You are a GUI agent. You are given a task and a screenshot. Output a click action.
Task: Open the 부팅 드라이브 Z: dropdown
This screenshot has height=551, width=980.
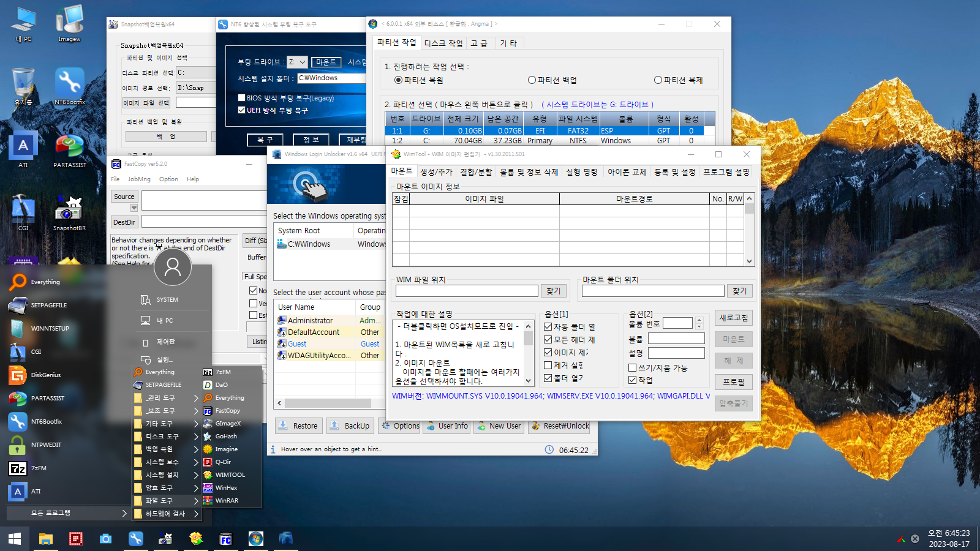pos(297,62)
